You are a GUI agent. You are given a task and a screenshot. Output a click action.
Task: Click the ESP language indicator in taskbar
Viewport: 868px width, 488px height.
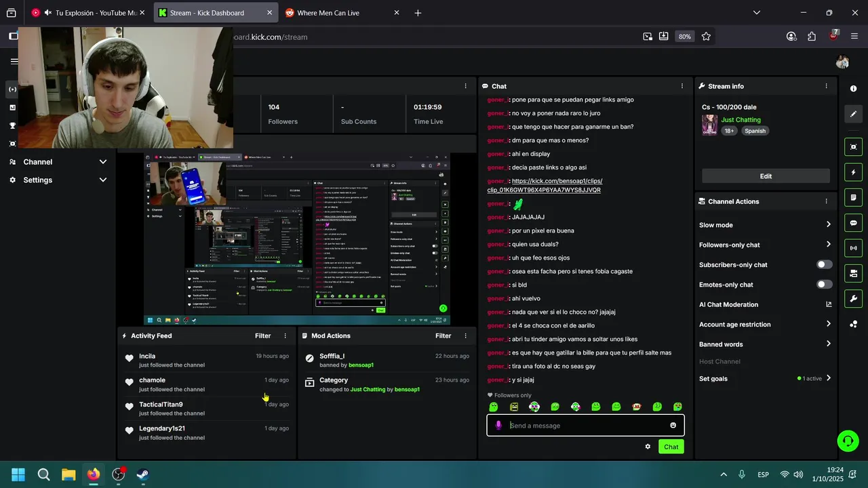(763, 474)
